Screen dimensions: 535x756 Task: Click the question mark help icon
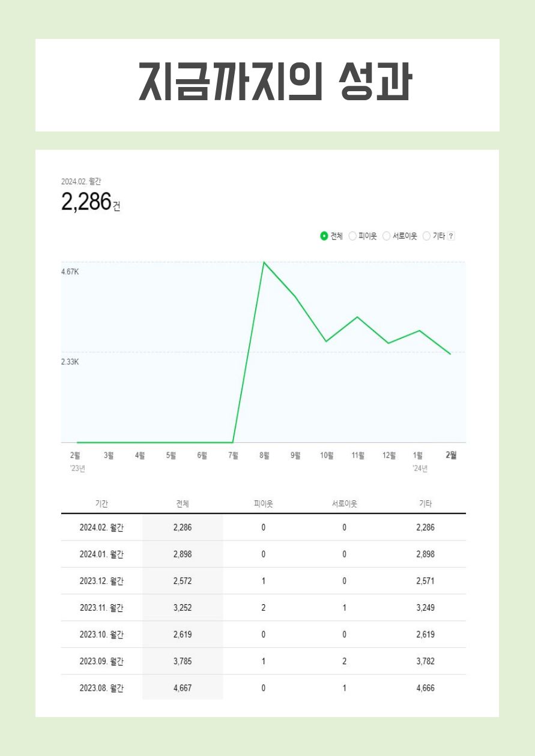[452, 236]
